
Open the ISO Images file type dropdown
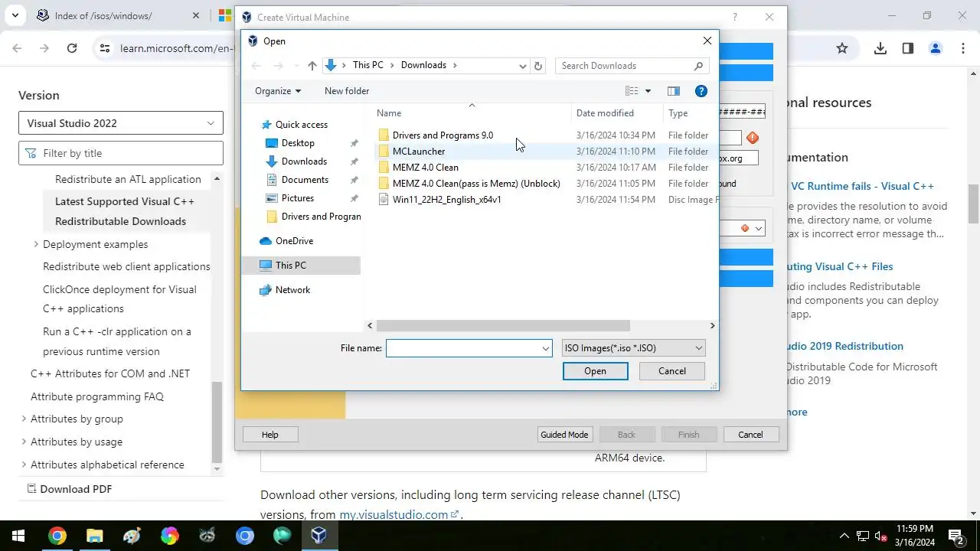coord(633,348)
